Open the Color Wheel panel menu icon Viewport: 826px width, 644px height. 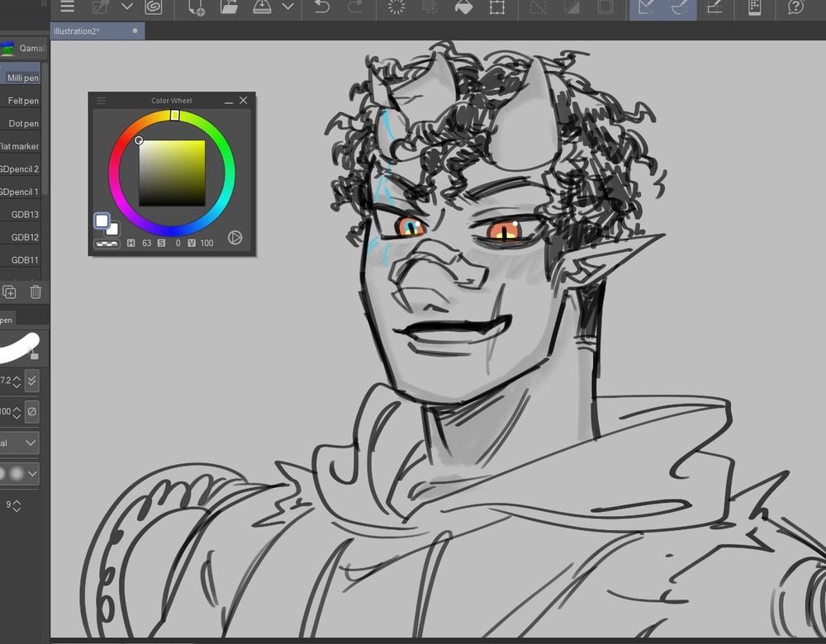(x=101, y=100)
